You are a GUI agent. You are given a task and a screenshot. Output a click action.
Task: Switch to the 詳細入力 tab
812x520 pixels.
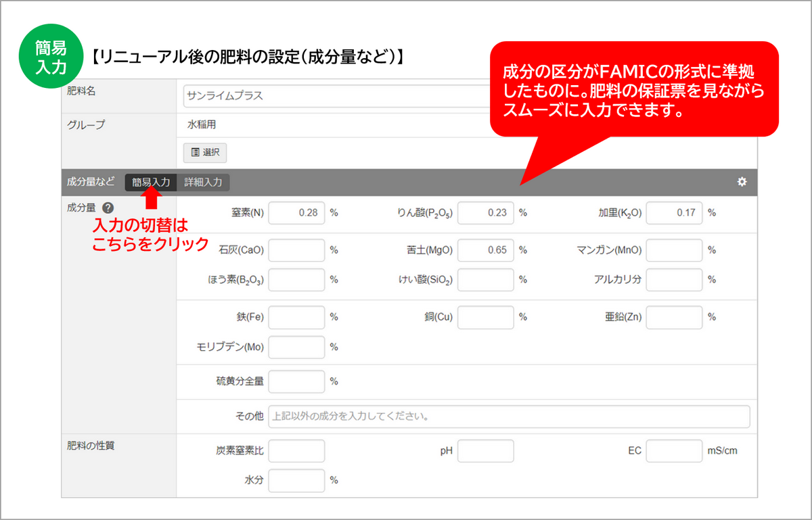pos(204,182)
